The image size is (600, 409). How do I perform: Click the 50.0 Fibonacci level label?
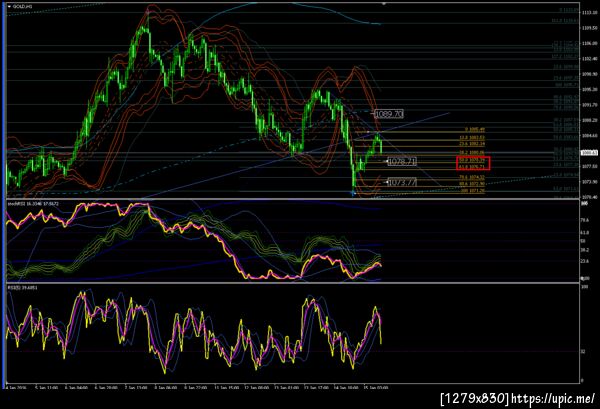[473, 161]
